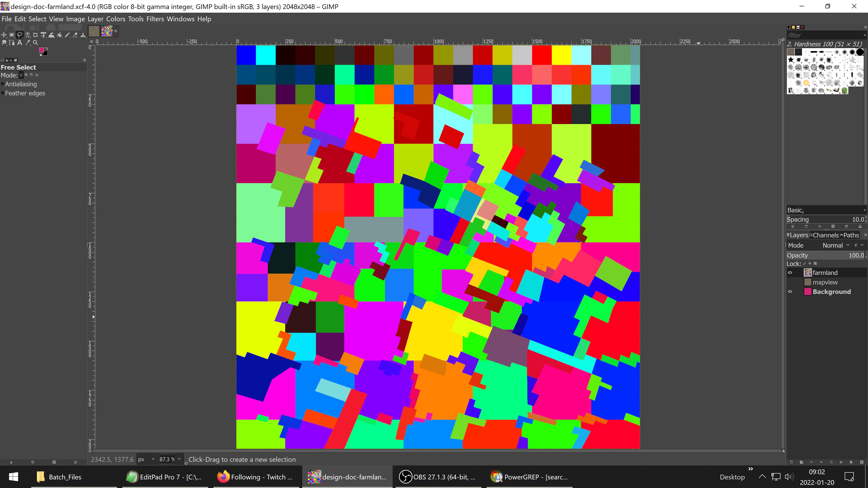868x488 pixels.
Task: Open the Filters menu
Action: tap(155, 19)
